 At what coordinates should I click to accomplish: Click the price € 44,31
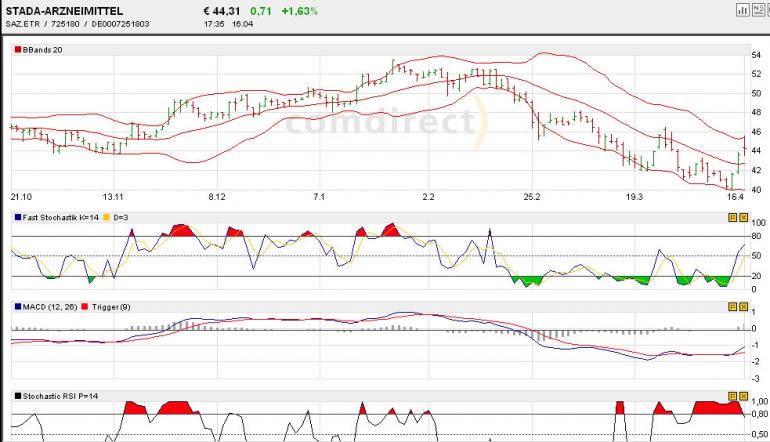click(x=221, y=11)
